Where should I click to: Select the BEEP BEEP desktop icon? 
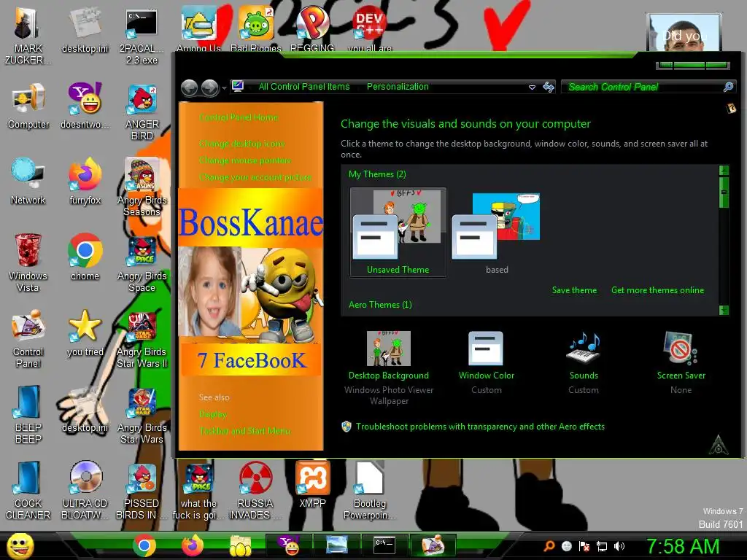(28, 414)
